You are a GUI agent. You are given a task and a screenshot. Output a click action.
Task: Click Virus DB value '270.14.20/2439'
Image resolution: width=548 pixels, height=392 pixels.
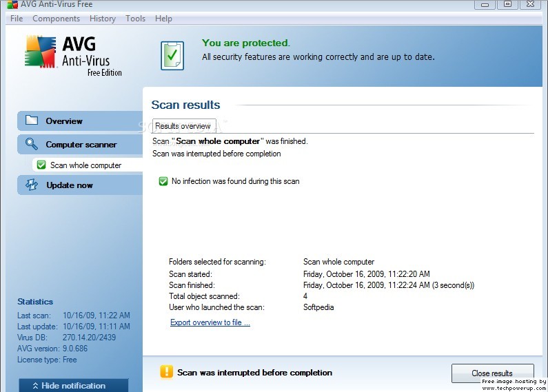click(x=89, y=338)
